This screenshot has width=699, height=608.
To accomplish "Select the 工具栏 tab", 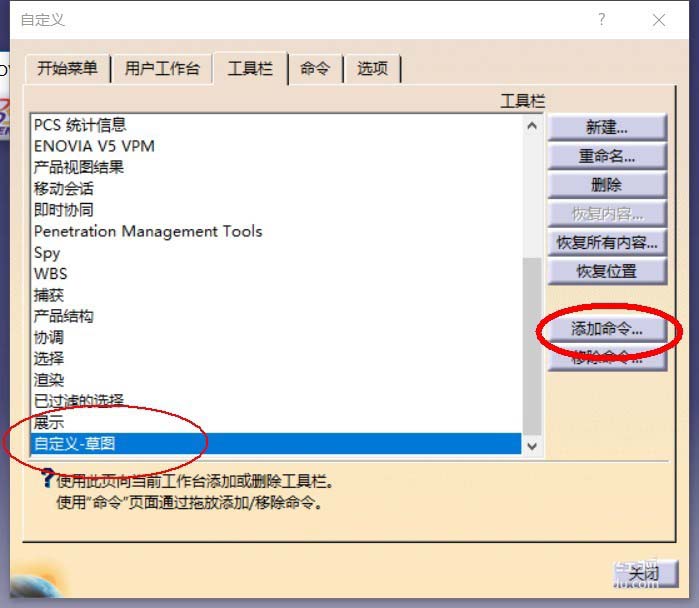I will 250,69.
